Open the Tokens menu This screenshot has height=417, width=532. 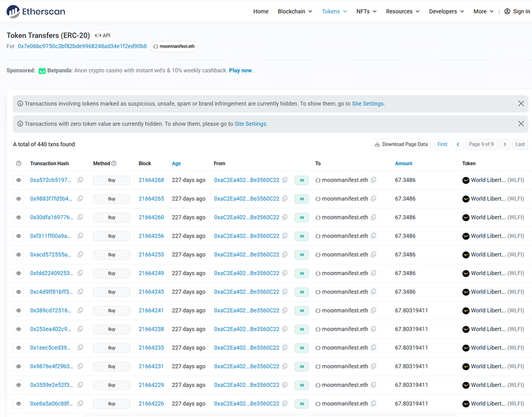334,11
